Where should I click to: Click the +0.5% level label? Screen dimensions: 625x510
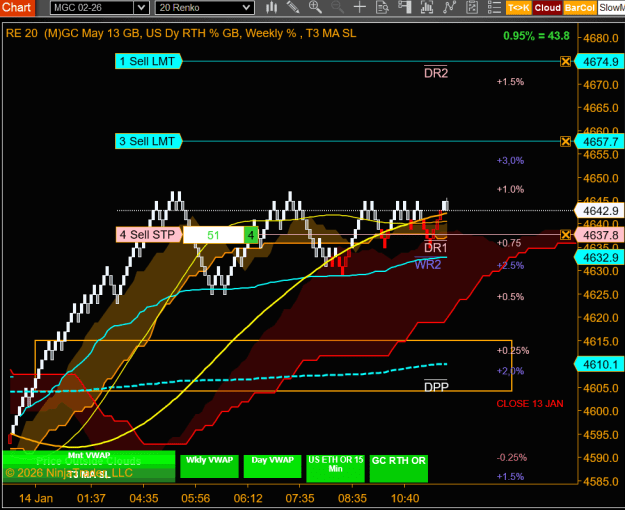click(510, 297)
